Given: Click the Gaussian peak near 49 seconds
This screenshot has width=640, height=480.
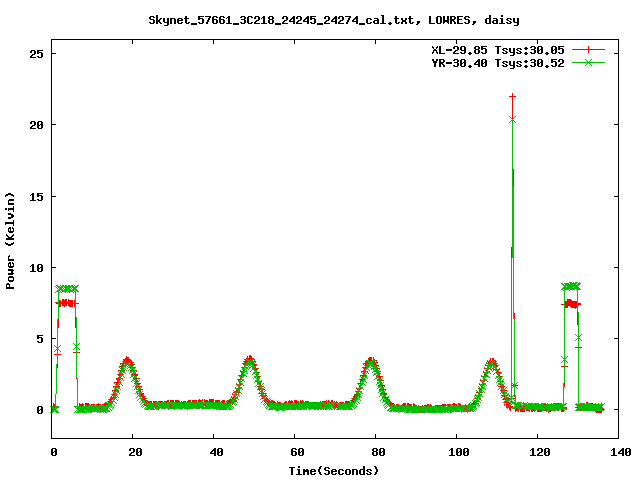Looking at the screenshot, I should pyautogui.click(x=249, y=359).
